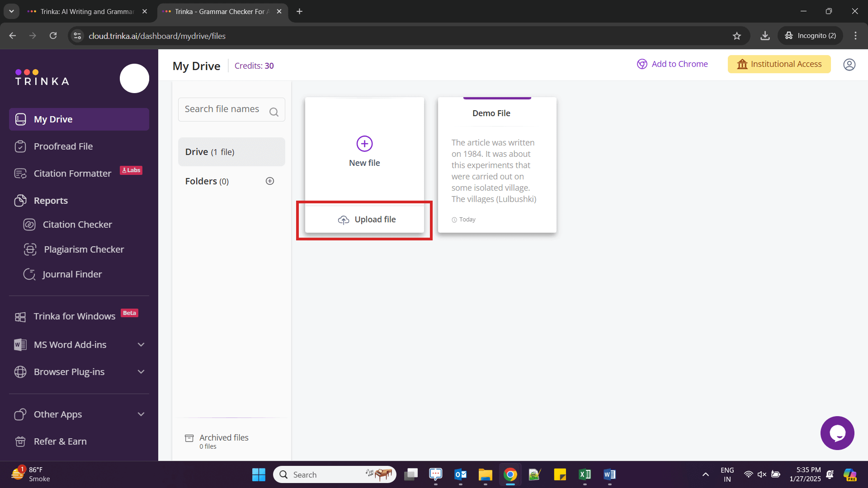Click the Trinka logo
This screenshot has width=868, height=488.
42,78
